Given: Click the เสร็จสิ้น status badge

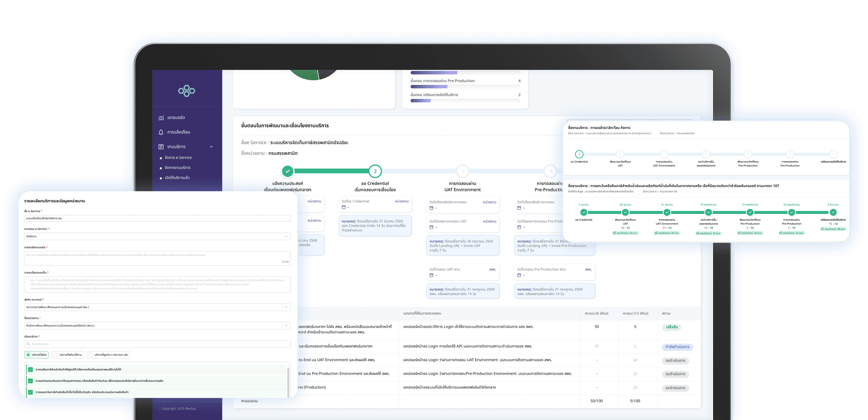Looking at the screenshot, I should point(671,327).
